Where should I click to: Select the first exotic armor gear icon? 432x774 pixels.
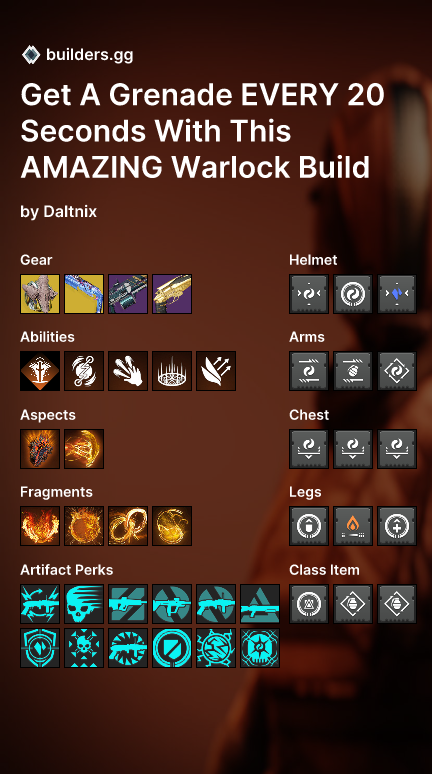40,294
